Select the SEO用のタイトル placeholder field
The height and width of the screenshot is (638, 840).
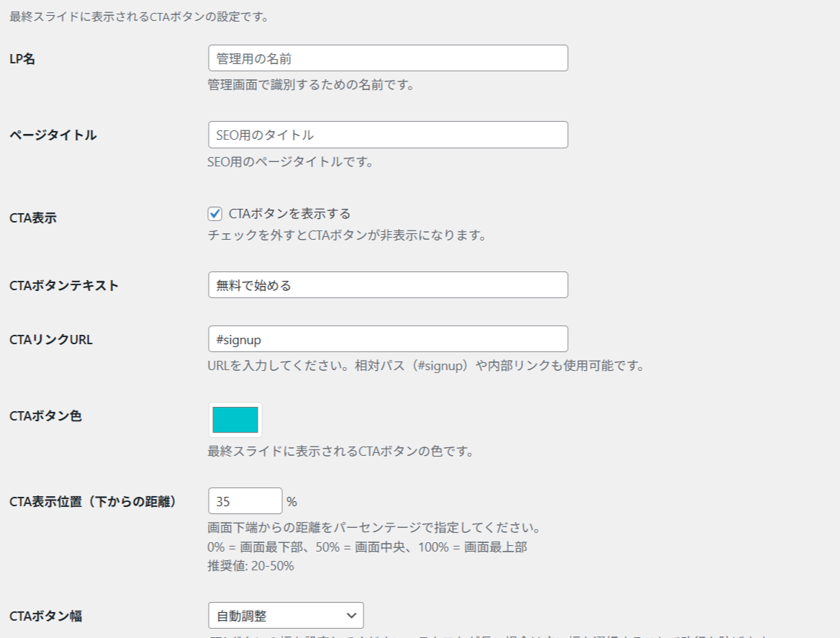click(388, 135)
